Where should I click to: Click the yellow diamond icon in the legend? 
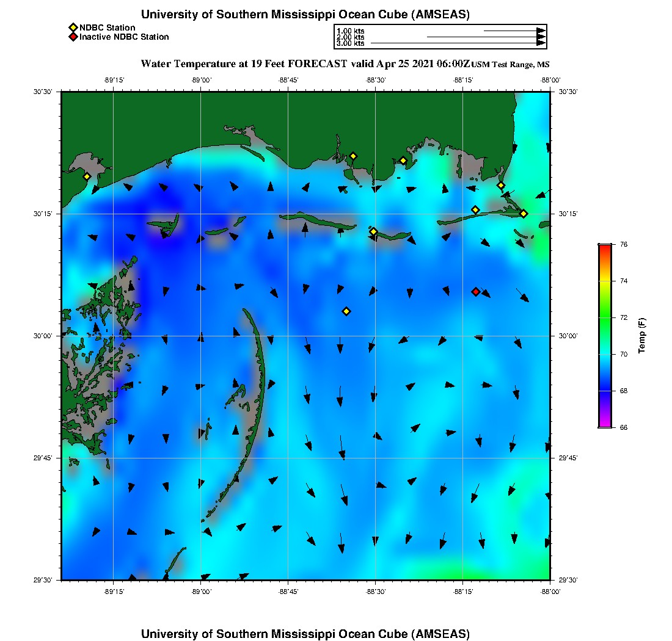(73, 27)
